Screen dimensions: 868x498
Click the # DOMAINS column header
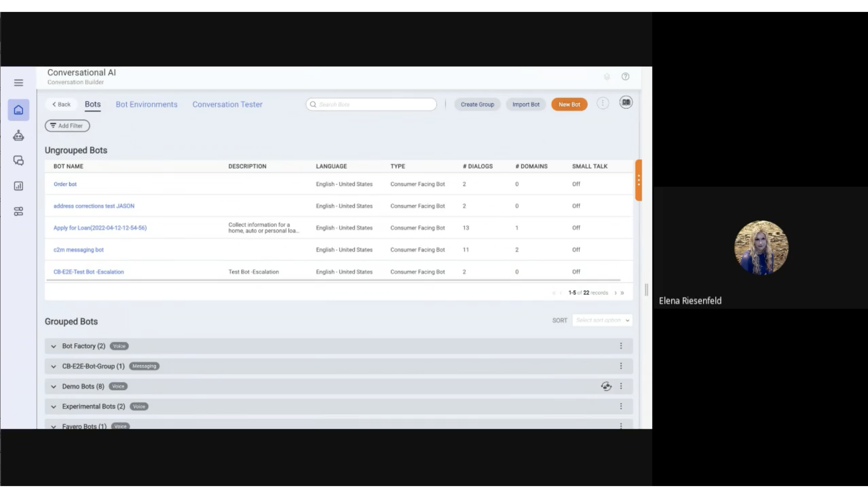531,166
